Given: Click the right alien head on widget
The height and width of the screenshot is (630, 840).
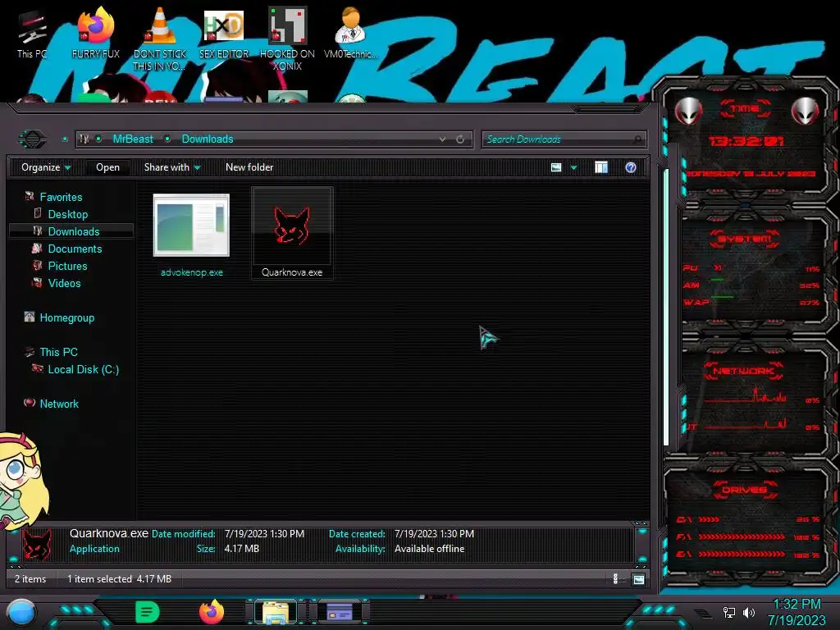Looking at the screenshot, I should click(x=806, y=112).
